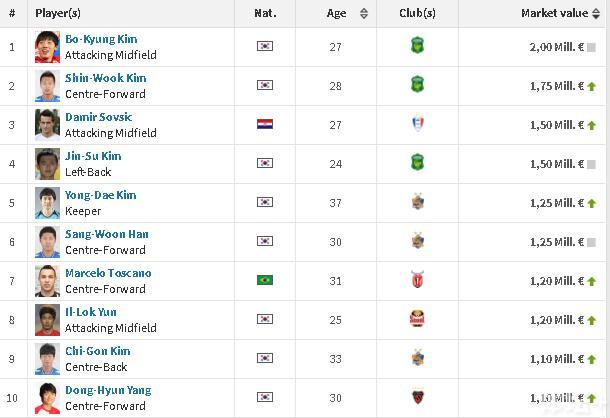This screenshot has height=418, width=610.
Task: Click Marcelo Toscano's club crest icon
Action: (x=417, y=281)
